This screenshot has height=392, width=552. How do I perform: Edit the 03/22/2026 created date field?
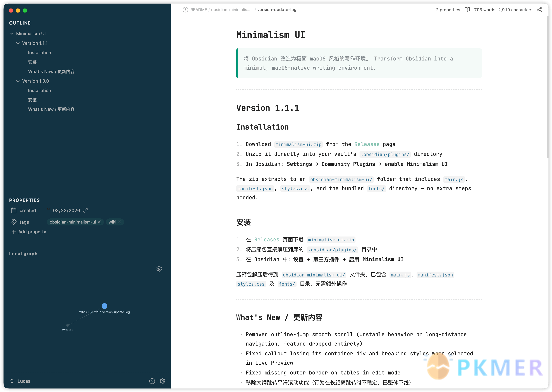coord(66,211)
